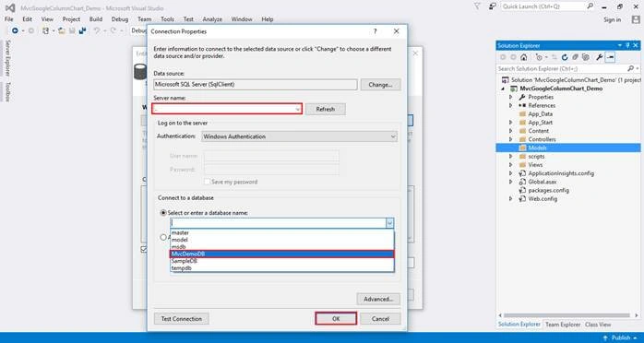This screenshot has height=343, width=644.
Task: Open the Authentication dropdown
Action: (x=393, y=136)
